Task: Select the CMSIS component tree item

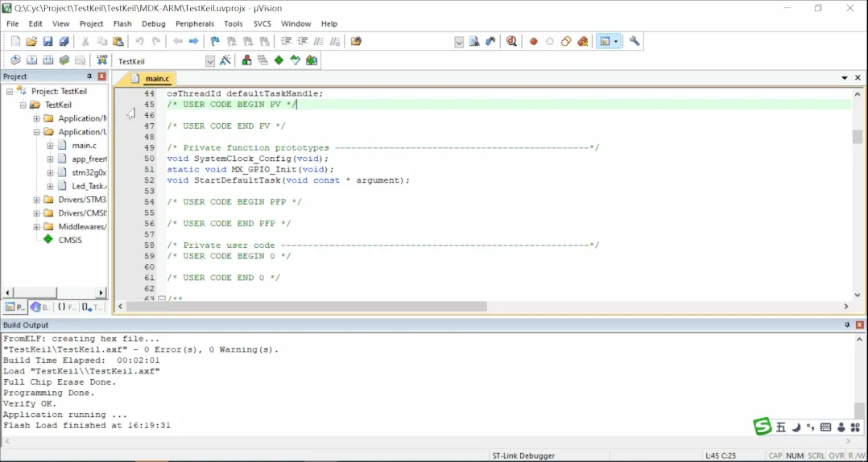Action: 70,240
